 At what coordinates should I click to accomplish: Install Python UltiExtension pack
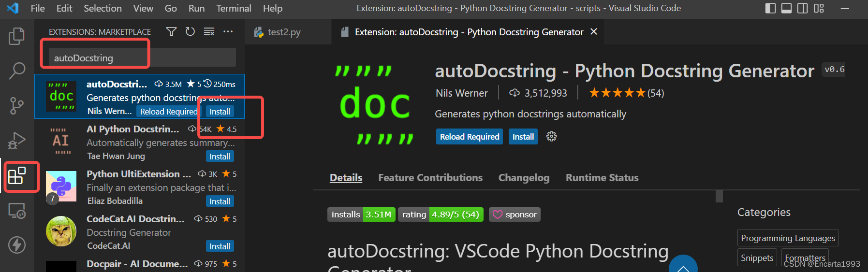[220, 201]
